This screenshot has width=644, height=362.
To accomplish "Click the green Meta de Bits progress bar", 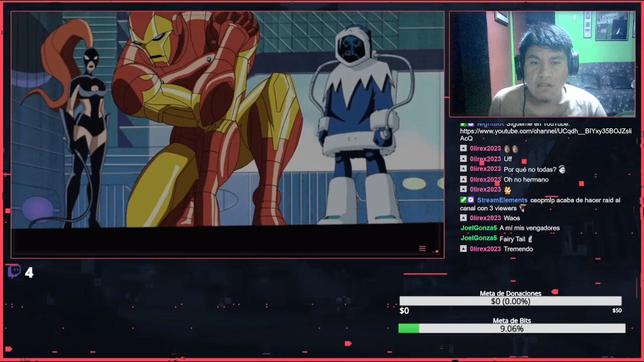I will coord(512,328).
